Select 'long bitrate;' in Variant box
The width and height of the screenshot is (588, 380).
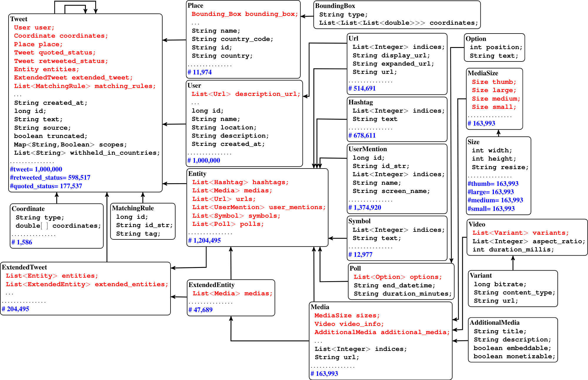(x=500, y=284)
